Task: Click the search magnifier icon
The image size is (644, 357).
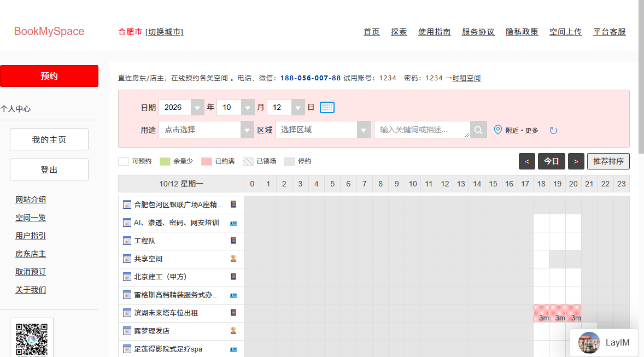Action: coord(478,130)
